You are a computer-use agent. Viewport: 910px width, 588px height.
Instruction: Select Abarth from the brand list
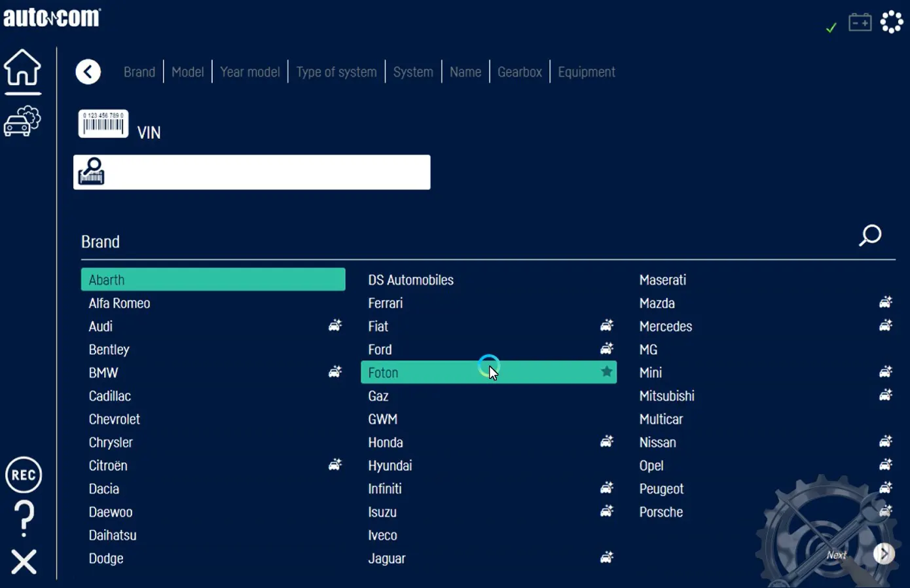213,280
